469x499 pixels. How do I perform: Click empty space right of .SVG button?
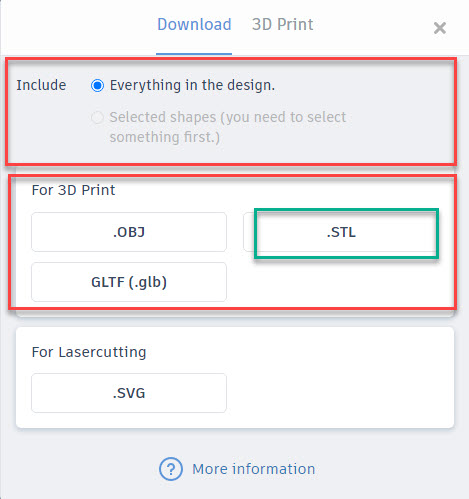tap(340, 393)
